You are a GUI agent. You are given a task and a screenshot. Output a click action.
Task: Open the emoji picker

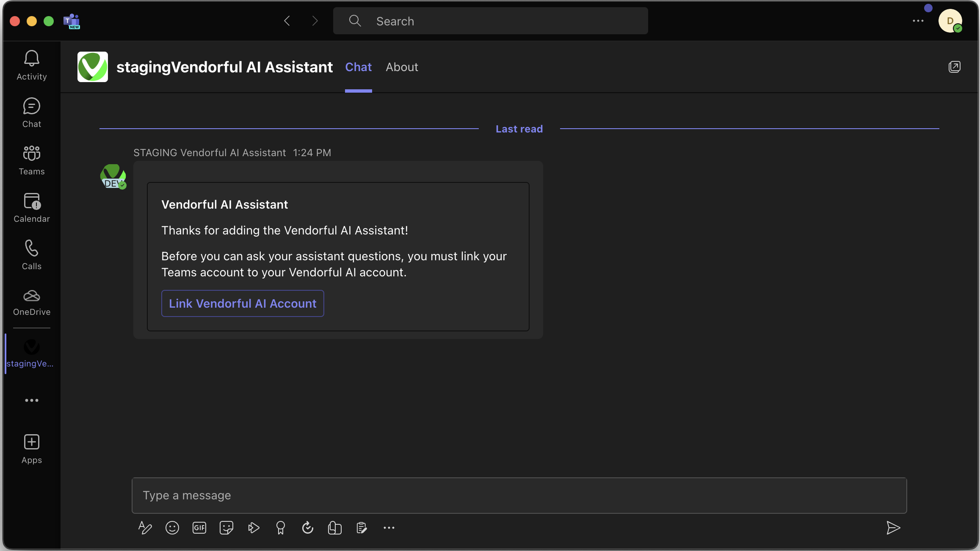point(172,528)
